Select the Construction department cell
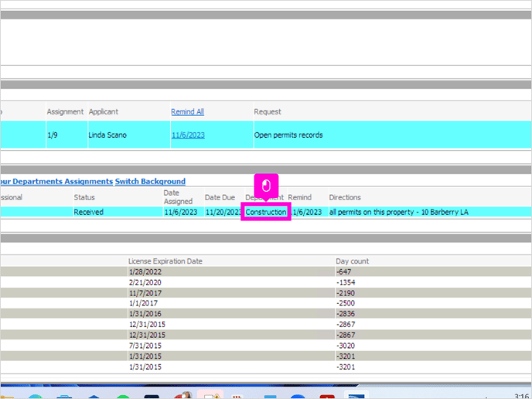 coord(266,212)
